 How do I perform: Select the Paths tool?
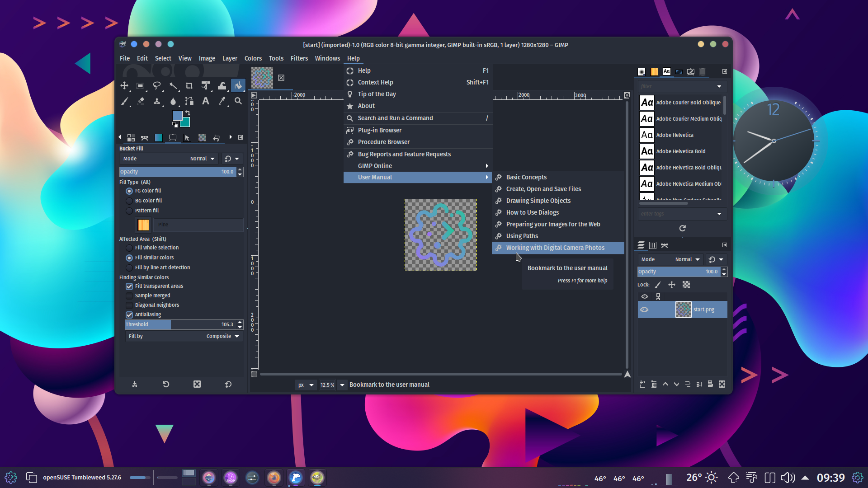(189, 101)
